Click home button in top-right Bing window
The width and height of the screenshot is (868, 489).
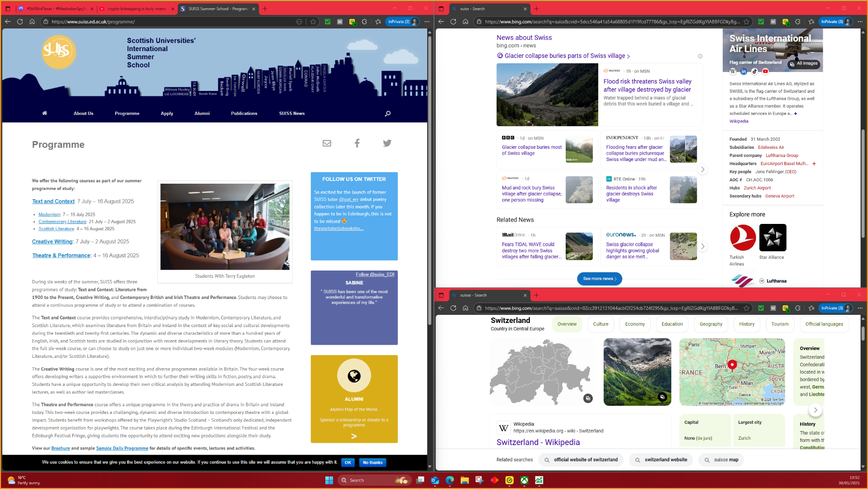pos(465,21)
